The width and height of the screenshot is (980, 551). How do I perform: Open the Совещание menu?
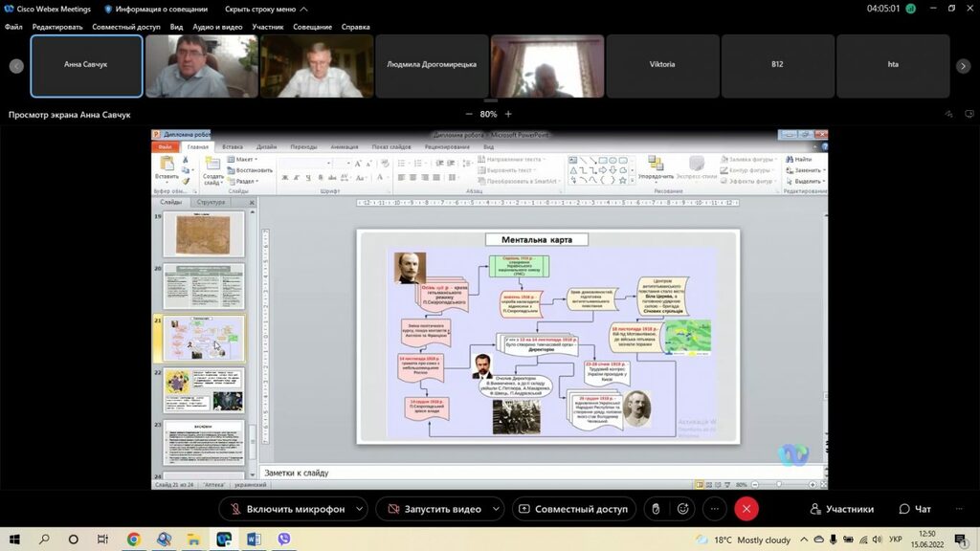[x=312, y=27]
